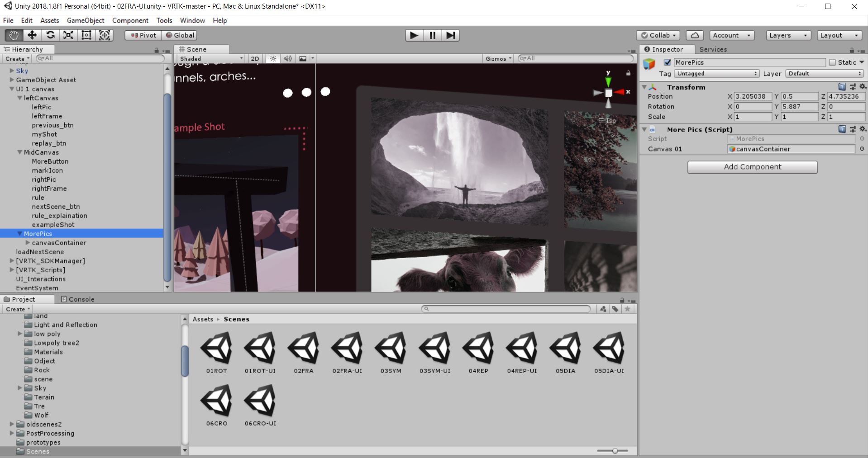Viewport: 868px width, 458px height.
Task: Open the Layer dropdown showing Default
Action: [825, 73]
